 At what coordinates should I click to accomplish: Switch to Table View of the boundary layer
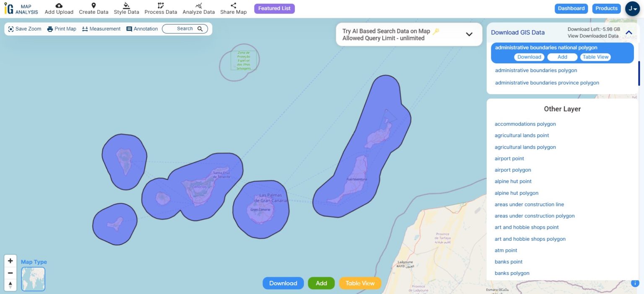(x=595, y=57)
